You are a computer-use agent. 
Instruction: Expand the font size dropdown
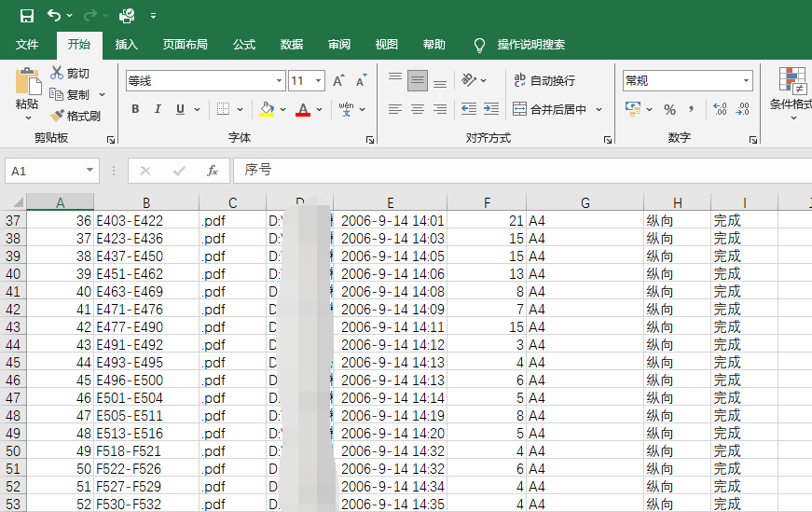(x=318, y=81)
